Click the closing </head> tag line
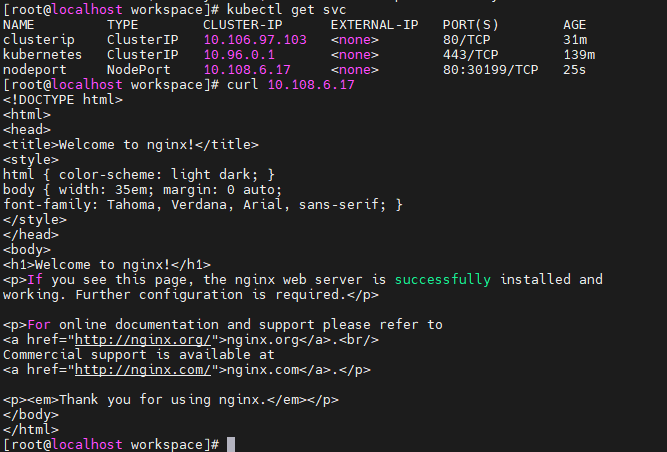Image resolution: width=667 pixels, height=452 pixels. 31,235
